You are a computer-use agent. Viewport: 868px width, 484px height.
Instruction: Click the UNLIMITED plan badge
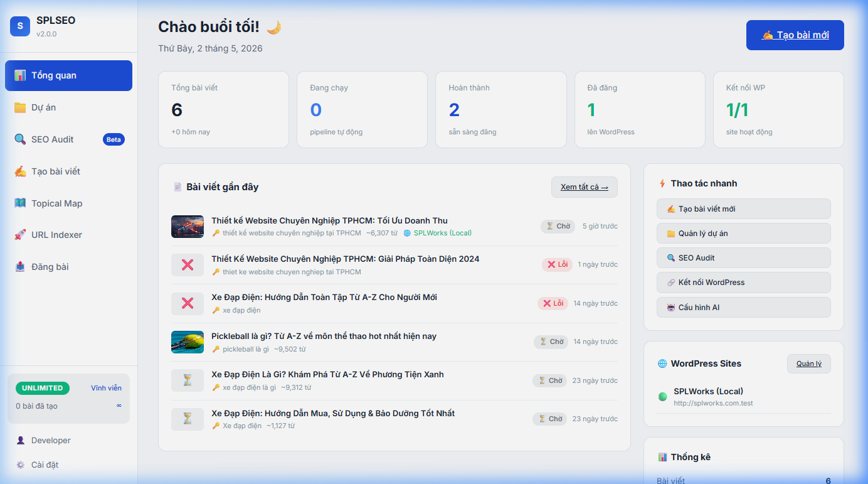[x=43, y=388]
